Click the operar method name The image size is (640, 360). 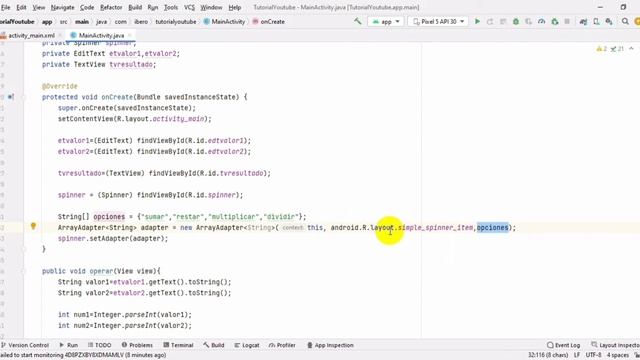pyautogui.click(x=101, y=271)
